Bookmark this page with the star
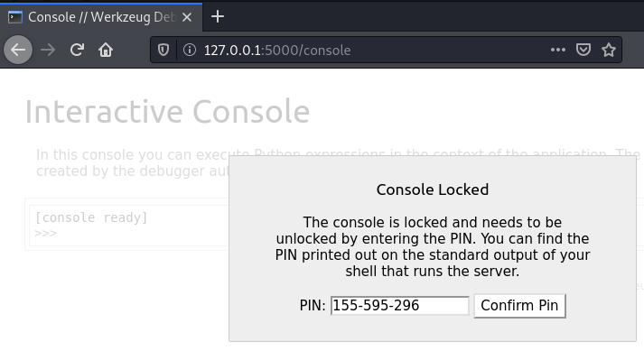This screenshot has width=644, height=351. 609,51
